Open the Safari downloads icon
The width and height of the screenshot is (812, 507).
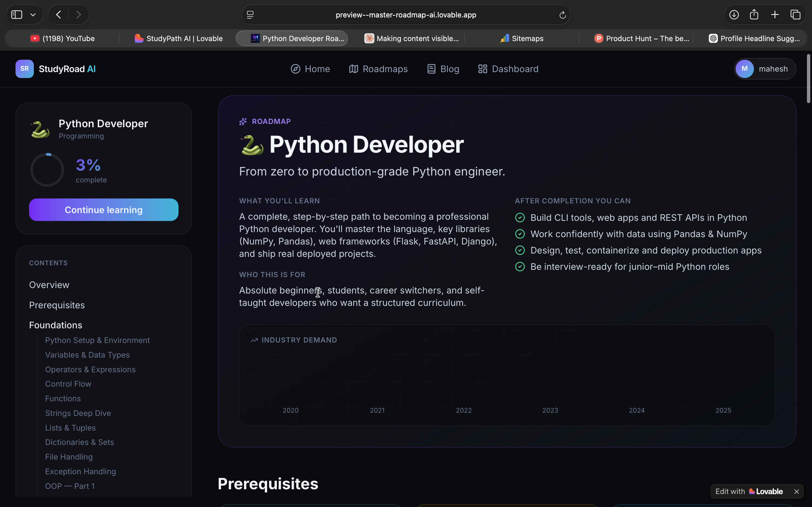click(x=734, y=15)
